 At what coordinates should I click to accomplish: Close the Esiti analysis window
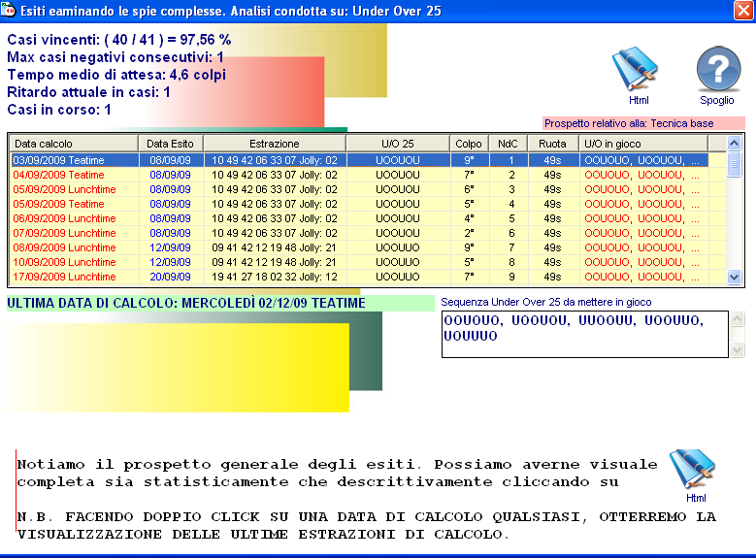pyautogui.click(x=744, y=10)
